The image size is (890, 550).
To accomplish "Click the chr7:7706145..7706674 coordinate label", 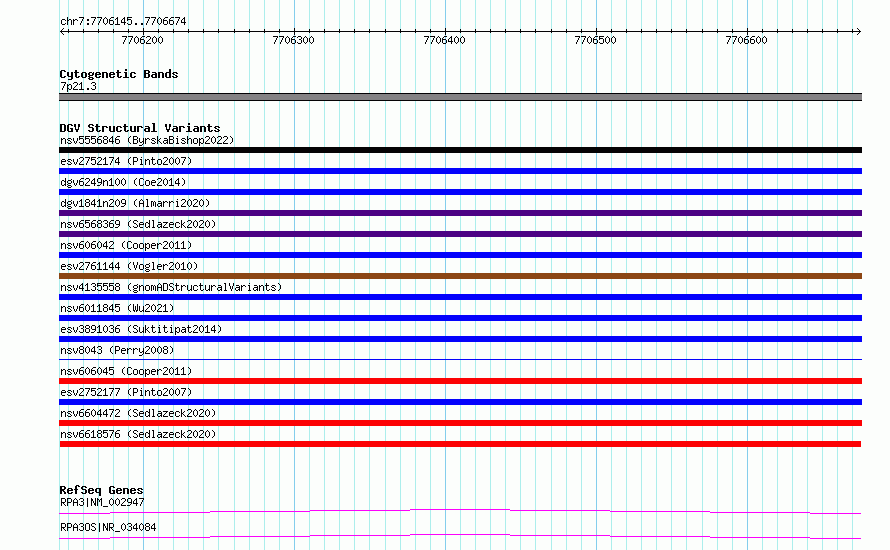I will click(123, 21).
